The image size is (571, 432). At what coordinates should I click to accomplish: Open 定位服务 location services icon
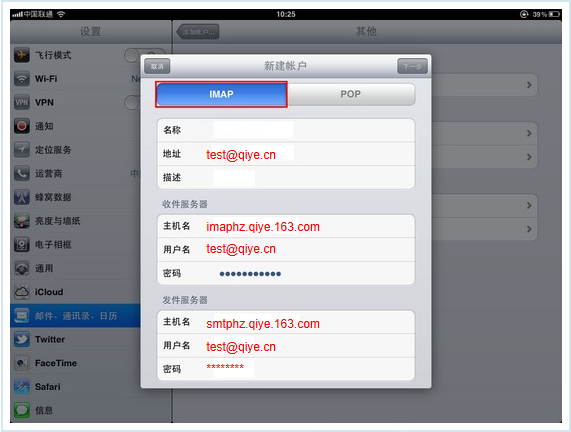point(22,150)
